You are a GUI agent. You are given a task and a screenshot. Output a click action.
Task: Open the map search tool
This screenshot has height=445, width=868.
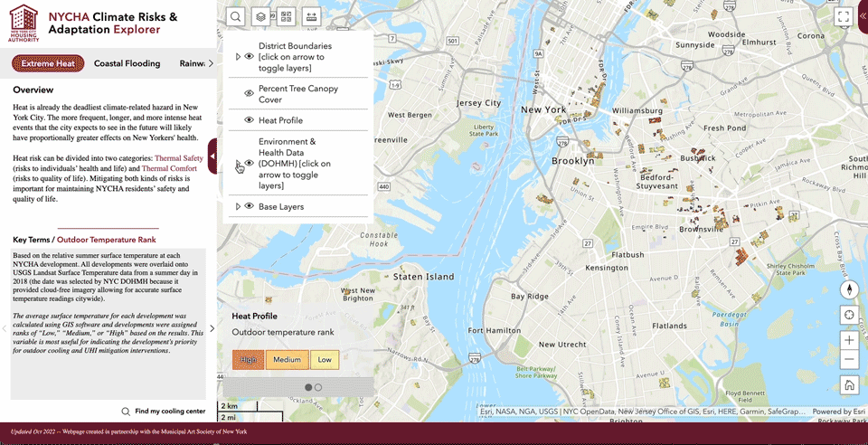(x=236, y=16)
